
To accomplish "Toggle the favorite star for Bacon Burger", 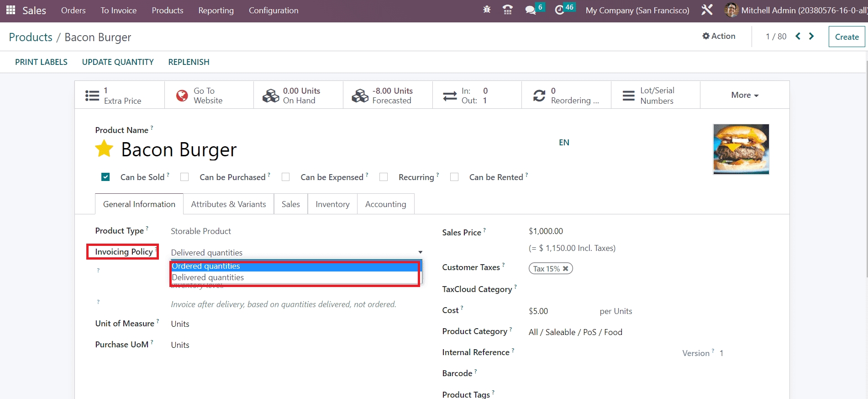I will click(x=104, y=149).
